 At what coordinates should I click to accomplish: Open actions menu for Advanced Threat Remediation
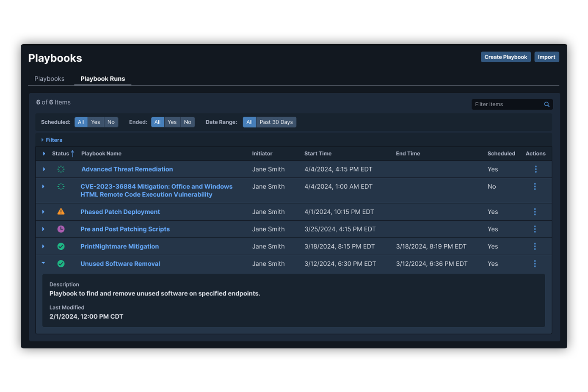(x=536, y=169)
